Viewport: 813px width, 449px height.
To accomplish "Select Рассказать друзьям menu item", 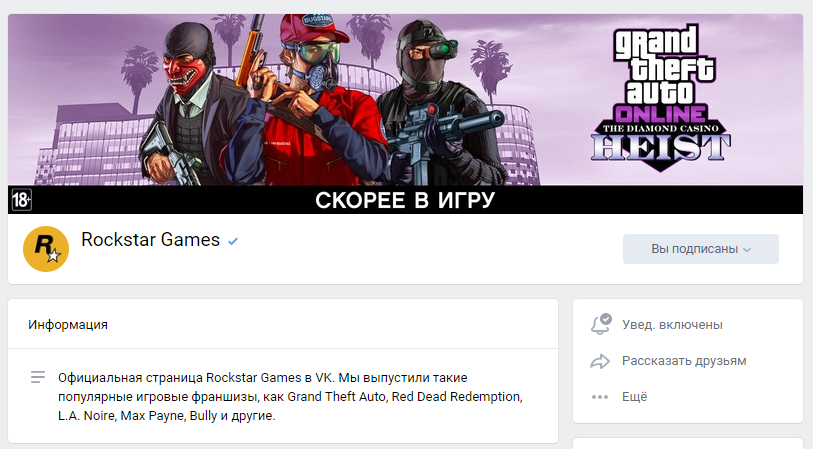I will click(684, 361).
